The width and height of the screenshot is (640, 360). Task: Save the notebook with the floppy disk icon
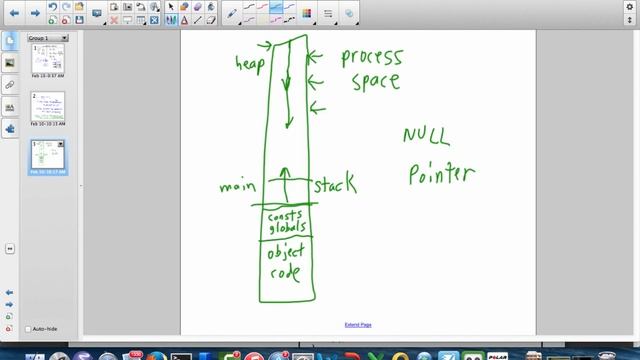point(80,20)
